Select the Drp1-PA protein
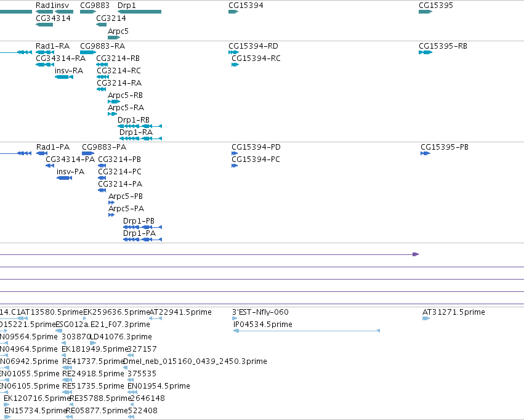 click(x=139, y=233)
